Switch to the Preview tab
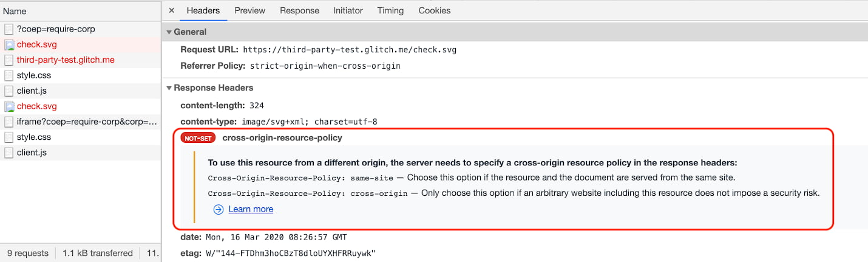Screen dimensions: 868x262 coord(249,10)
